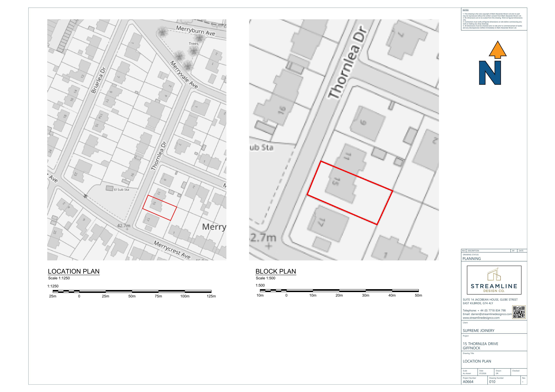This screenshot has height=392, width=555.
Task: Click the 'STREAMLINE' wordmark text
Action: [x=494, y=286]
